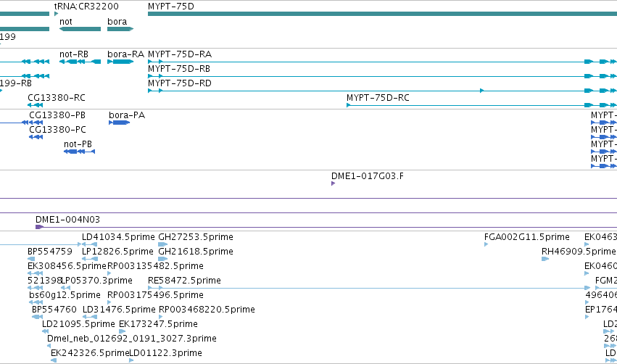Click the RH46909.5prime EST glyph
617x364 pixels.
pos(545,259)
